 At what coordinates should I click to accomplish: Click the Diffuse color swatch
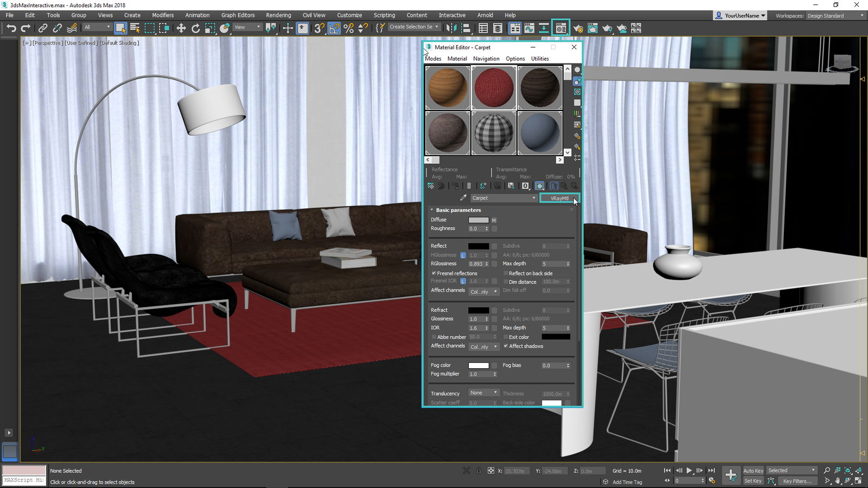[478, 220]
